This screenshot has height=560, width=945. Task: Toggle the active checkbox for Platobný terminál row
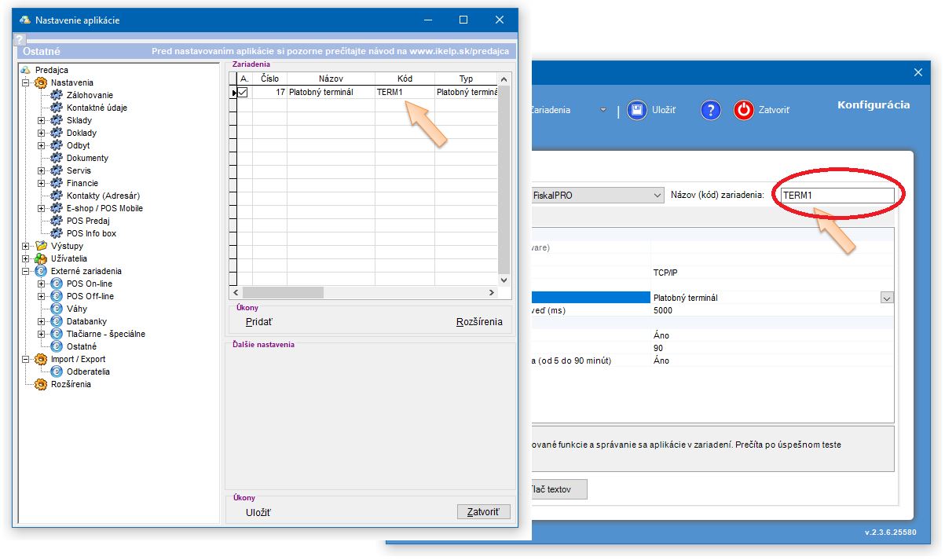click(243, 93)
